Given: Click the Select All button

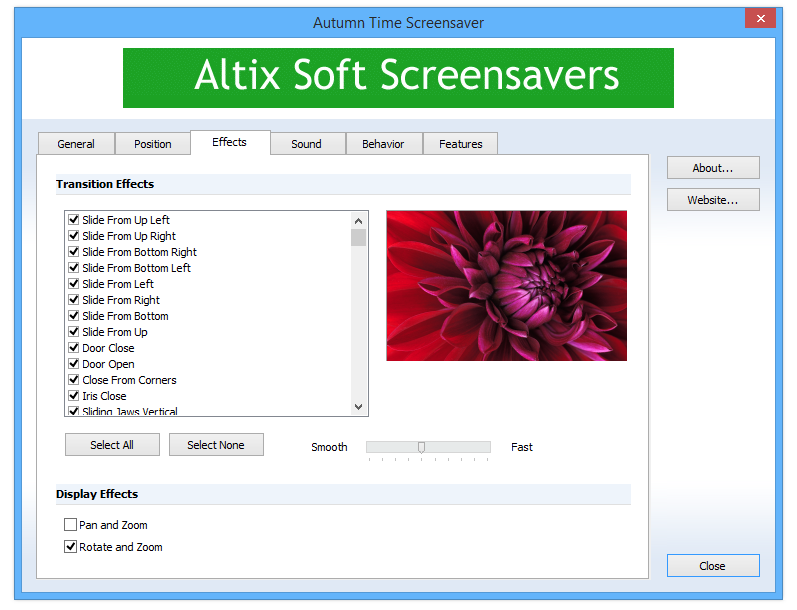Looking at the screenshot, I should coord(112,445).
